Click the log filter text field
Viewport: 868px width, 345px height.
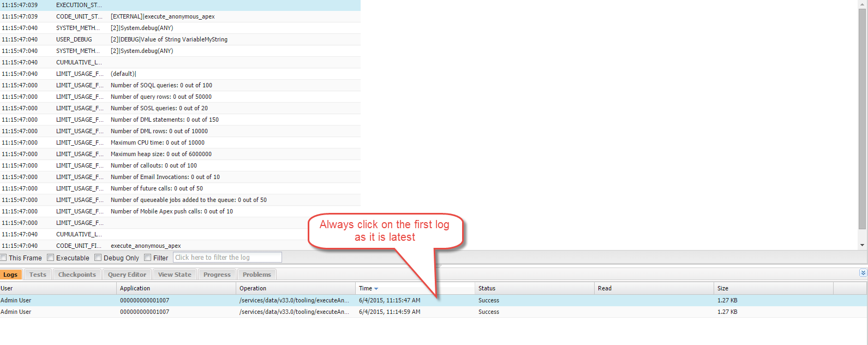227,258
